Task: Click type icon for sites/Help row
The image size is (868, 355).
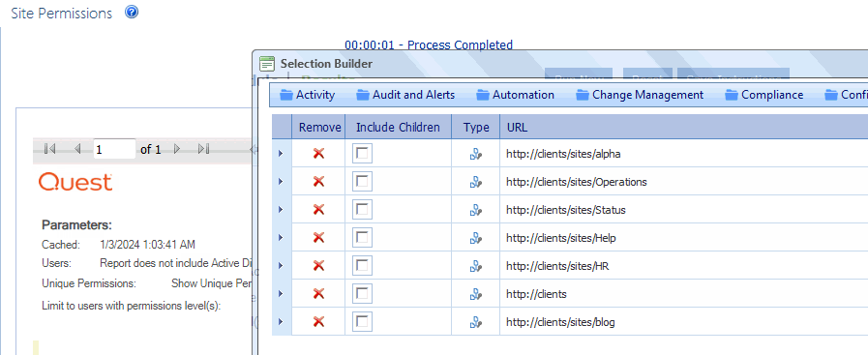Action: tap(475, 238)
